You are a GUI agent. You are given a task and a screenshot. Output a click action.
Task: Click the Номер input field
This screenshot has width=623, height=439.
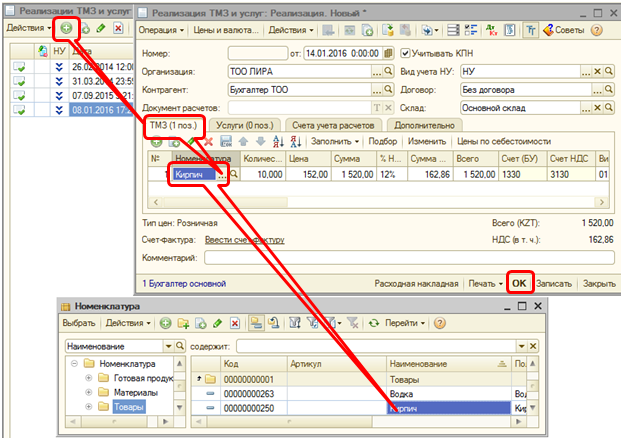[257, 53]
